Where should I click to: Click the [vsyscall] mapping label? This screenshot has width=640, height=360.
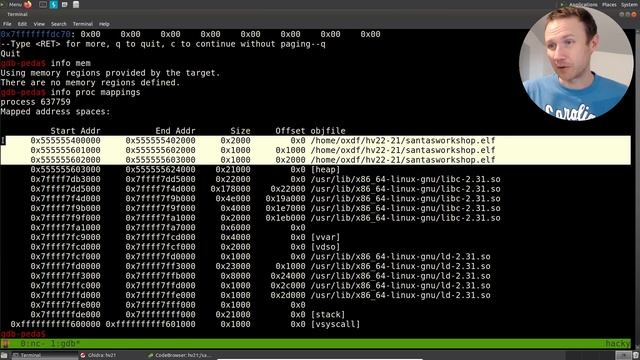pos(335,324)
